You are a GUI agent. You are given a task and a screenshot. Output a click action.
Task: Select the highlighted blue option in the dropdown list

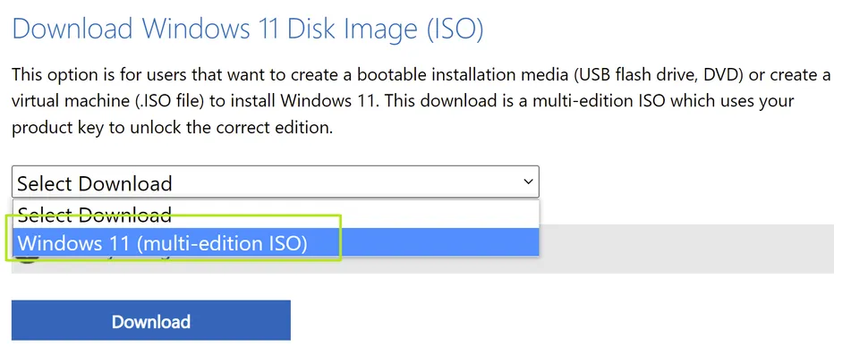(x=276, y=242)
